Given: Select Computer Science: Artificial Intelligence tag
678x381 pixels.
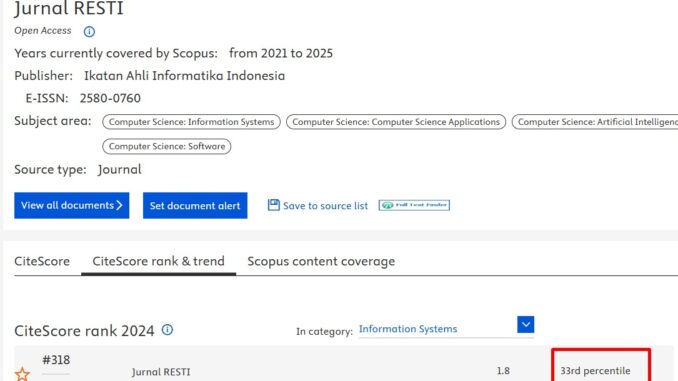Looking at the screenshot, I should click(595, 122).
